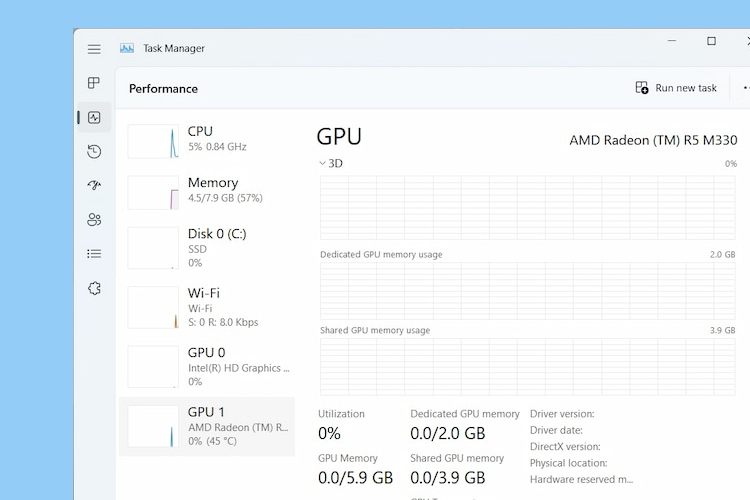750x500 pixels.
Task: Click the Run new task button
Action: click(677, 88)
